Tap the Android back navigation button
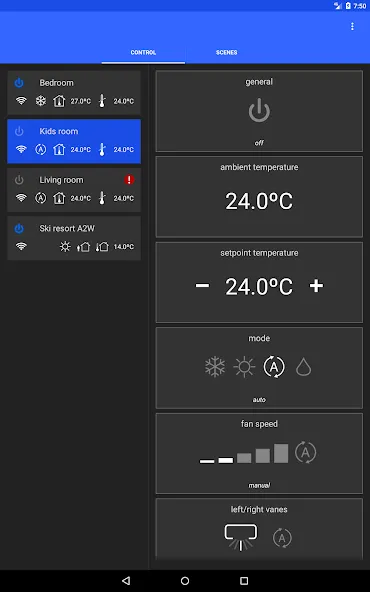370x592 pixels. click(126, 580)
